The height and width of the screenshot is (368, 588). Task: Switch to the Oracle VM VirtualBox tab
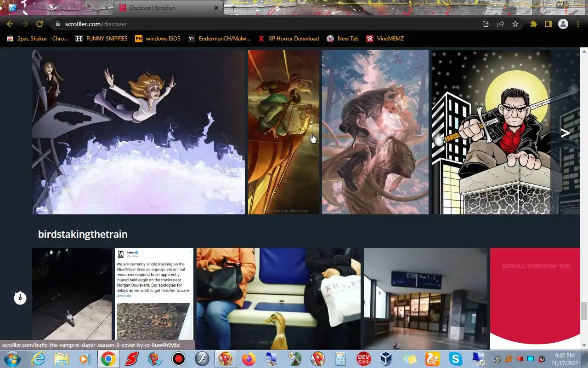pos(59,8)
